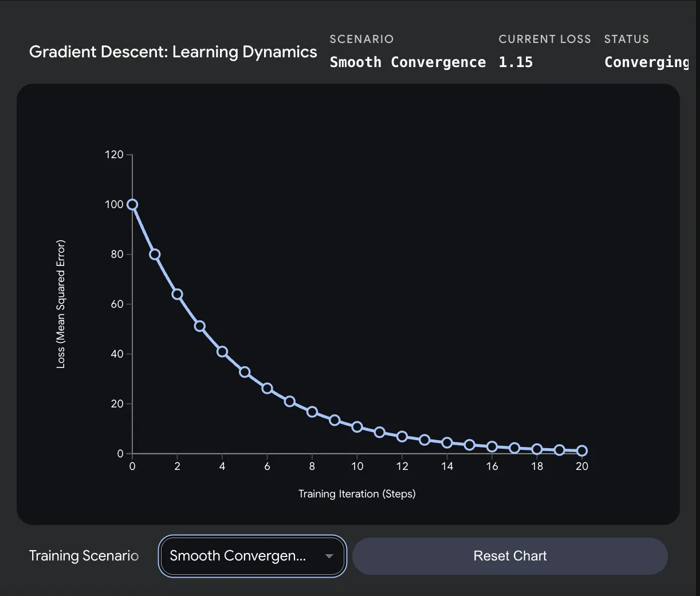
Task: Click the Loss (Mean Squared Error) axis title
Action: pos(61,304)
